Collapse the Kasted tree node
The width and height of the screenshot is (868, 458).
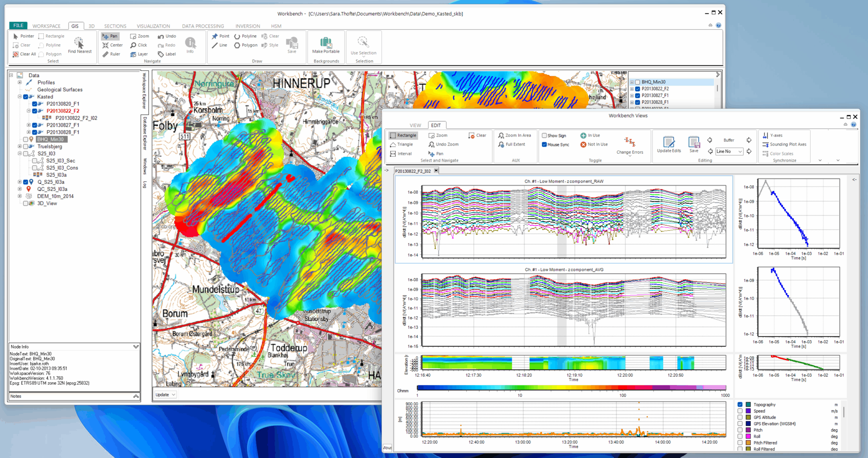pos(20,97)
